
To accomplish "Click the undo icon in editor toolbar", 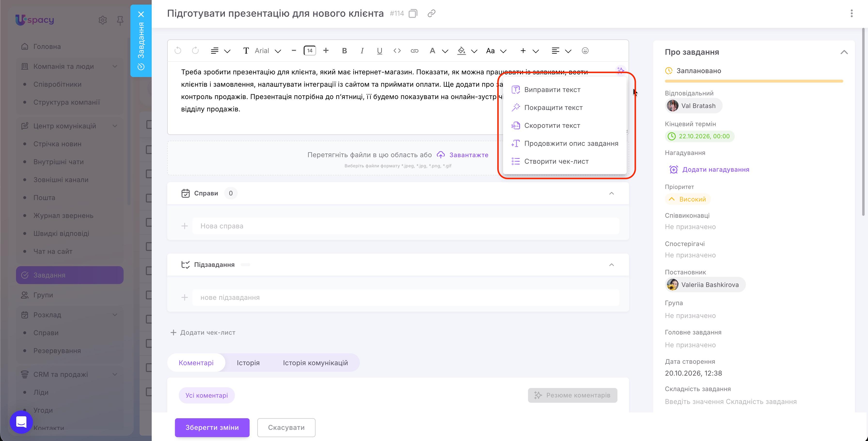I will [x=178, y=51].
